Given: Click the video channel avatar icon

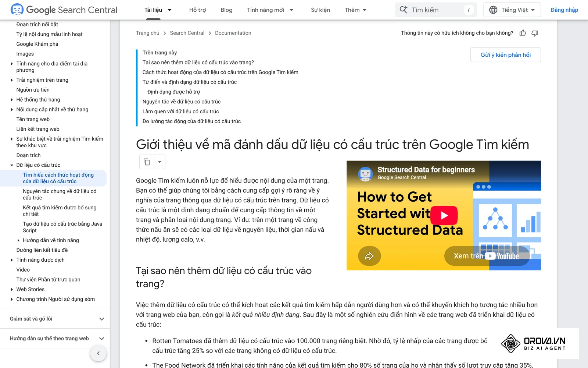Looking at the screenshot, I should (x=365, y=174).
